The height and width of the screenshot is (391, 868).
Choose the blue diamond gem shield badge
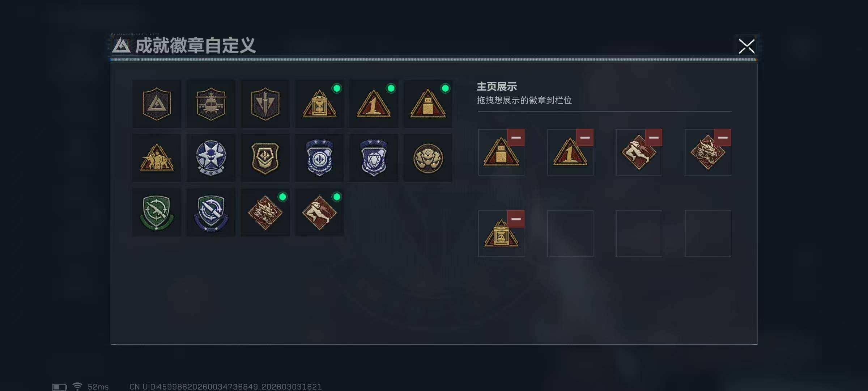tap(374, 158)
